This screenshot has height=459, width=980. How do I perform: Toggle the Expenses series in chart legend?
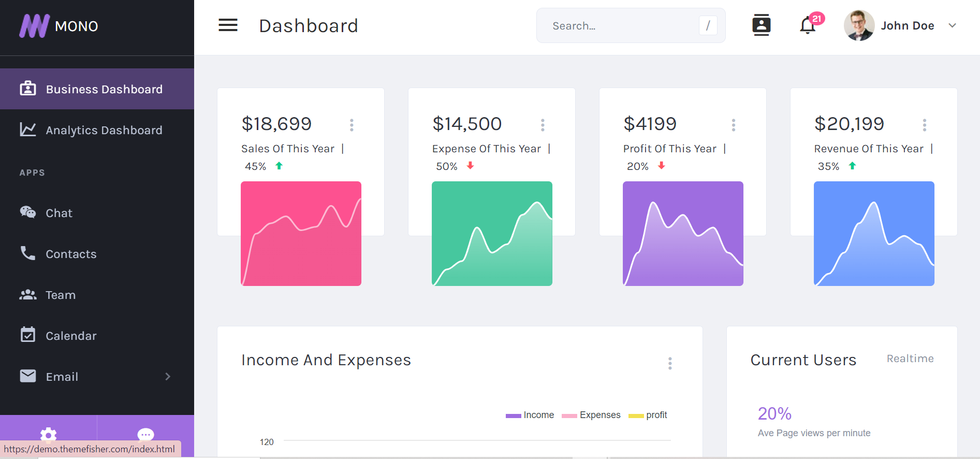pos(569,415)
